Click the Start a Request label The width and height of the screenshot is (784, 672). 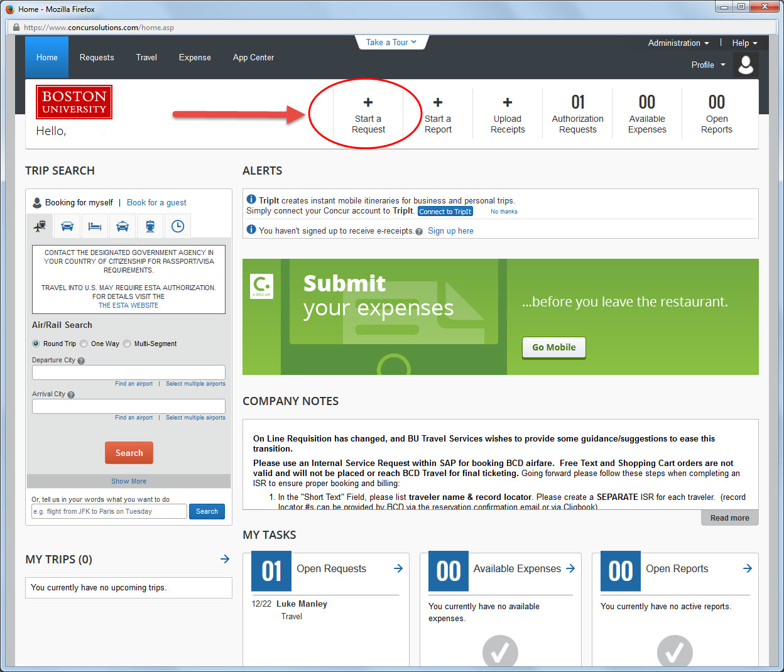368,124
